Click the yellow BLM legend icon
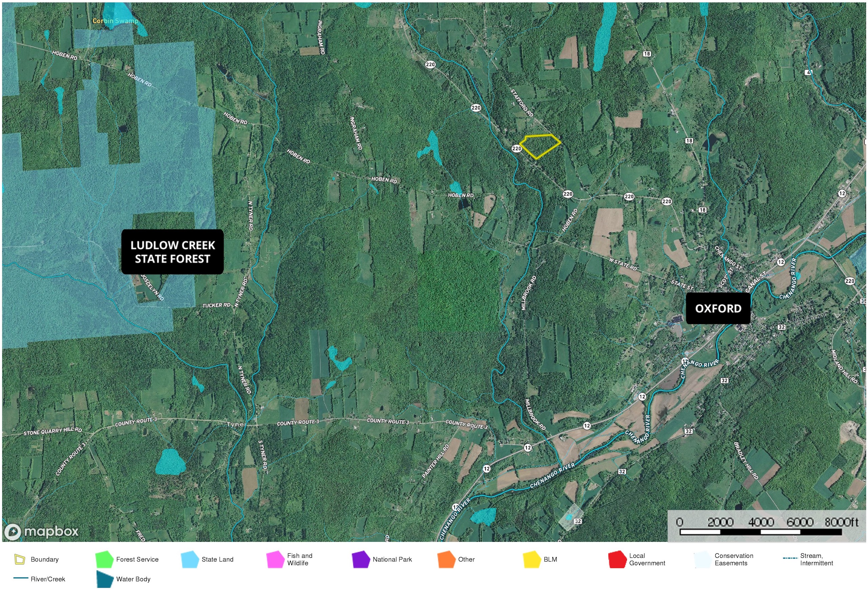The width and height of the screenshot is (868, 589). pos(532,559)
